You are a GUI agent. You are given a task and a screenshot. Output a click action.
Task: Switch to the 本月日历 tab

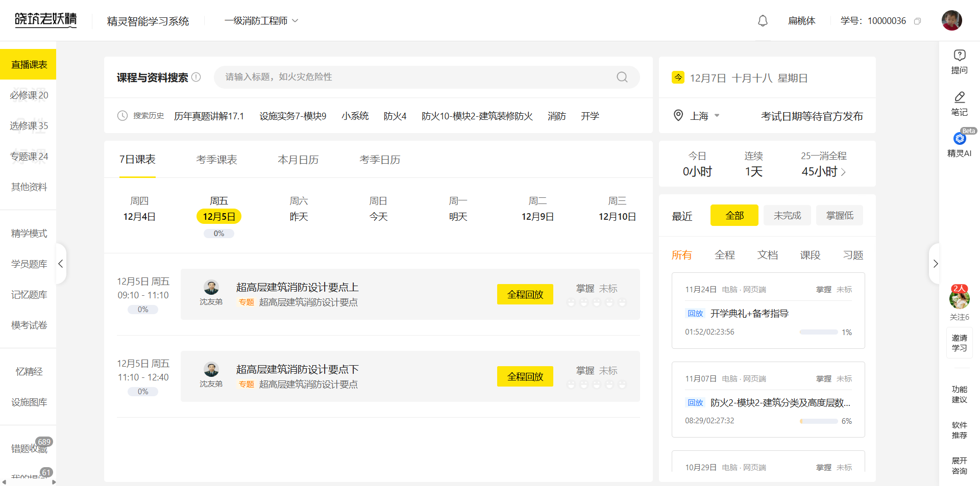(x=298, y=160)
